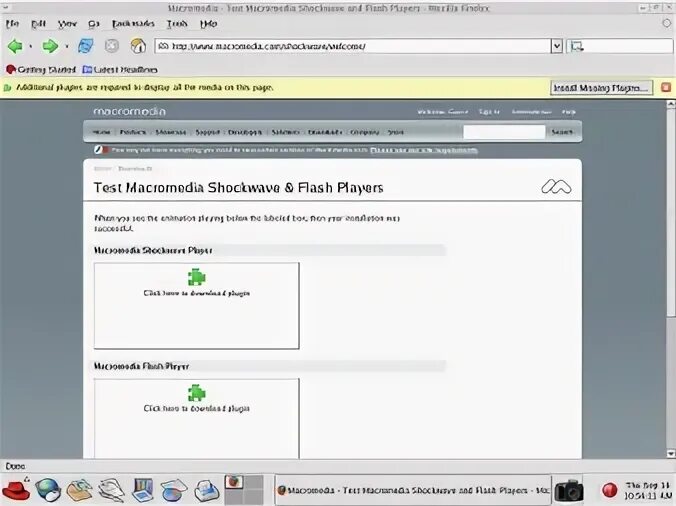This screenshot has height=506, width=676.
Task: Click the page title 'Test Macromedia Shockwave & Flash Players'
Action: pos(238,188)
